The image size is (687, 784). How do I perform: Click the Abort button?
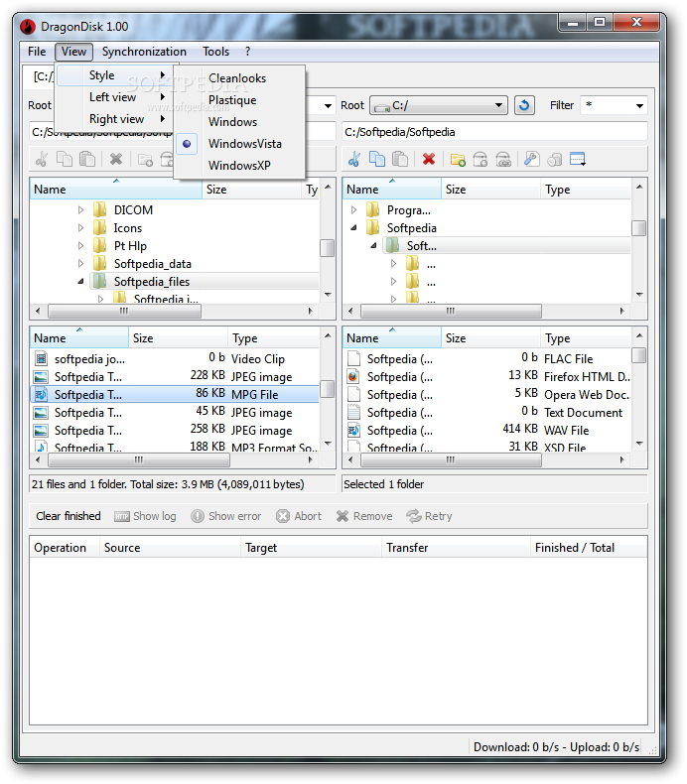[299, 516]
